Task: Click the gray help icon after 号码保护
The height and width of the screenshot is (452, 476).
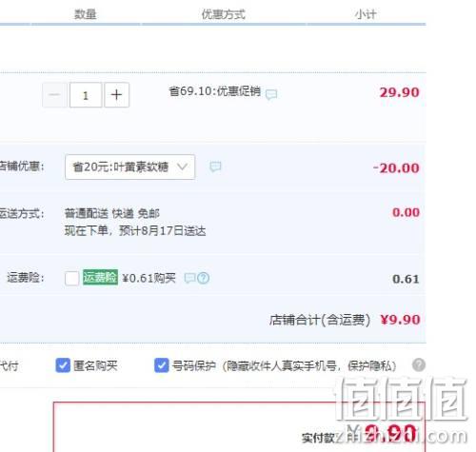Action: 419,364
